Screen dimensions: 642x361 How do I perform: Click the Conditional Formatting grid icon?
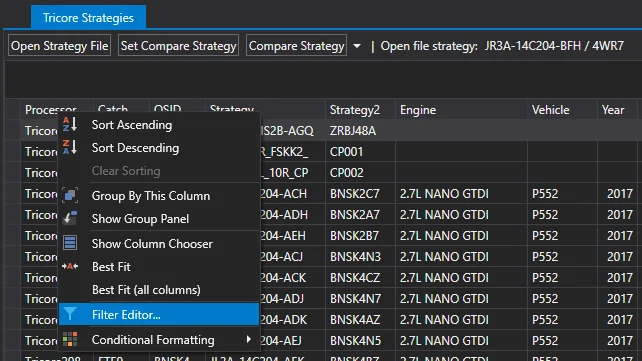70,339
